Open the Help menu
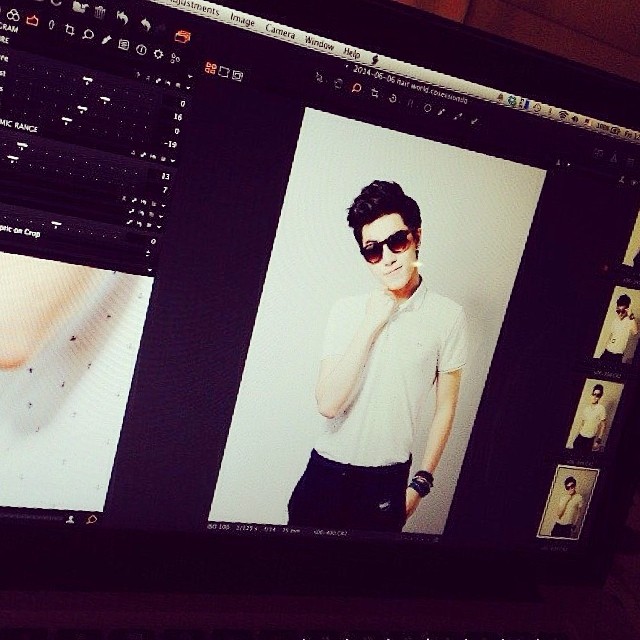 [351, 53]
